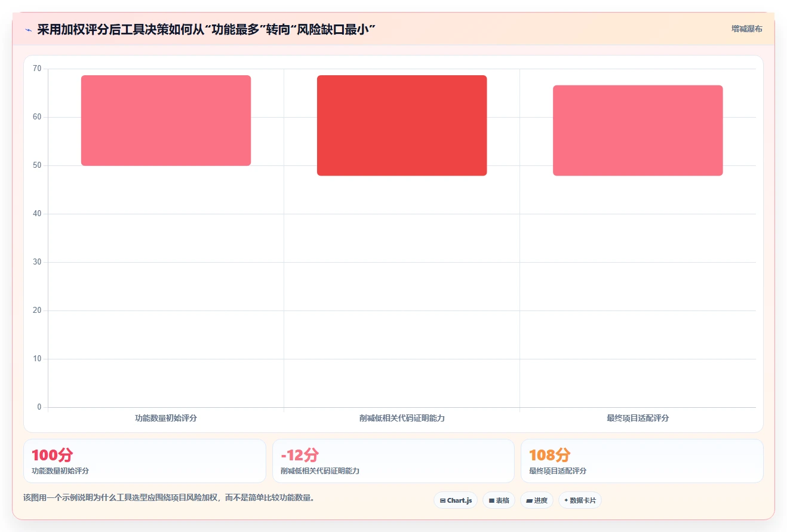Click the card caption 最终项目适配评分 under 108分
Viewport: 787px width, 532px height.
tap(558, 471)
